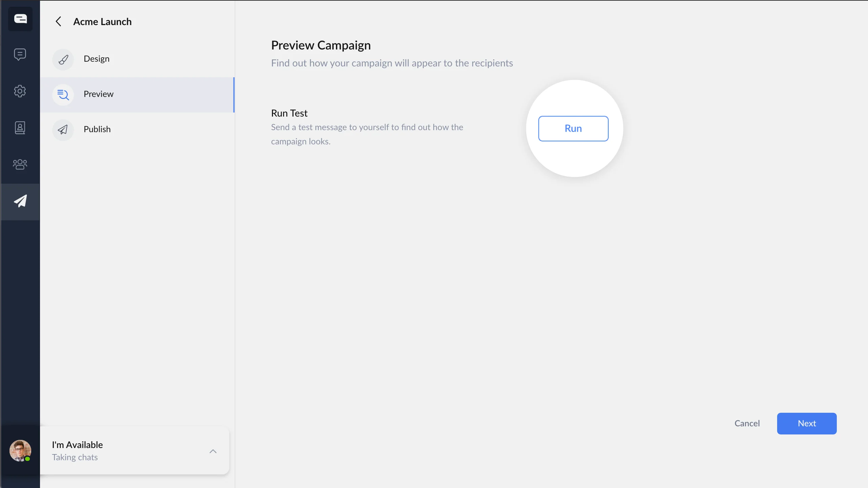The height and width of the screenshot is (488, 868).
Task: Switch to the Design step
Action: pos(97,59)
